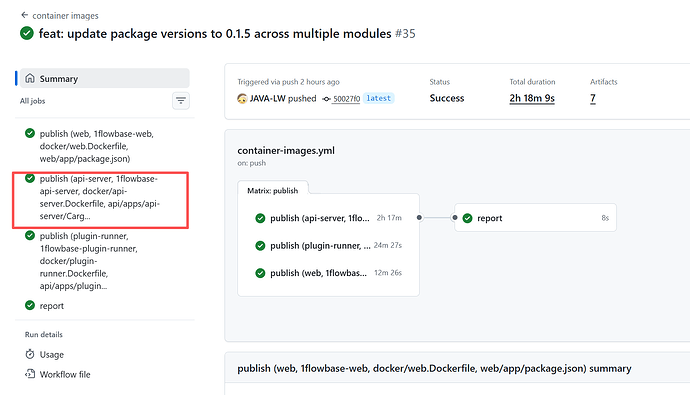Click the container-images.yml heading
The width and height of the screenshot is (690, 395).
(286, 150)
